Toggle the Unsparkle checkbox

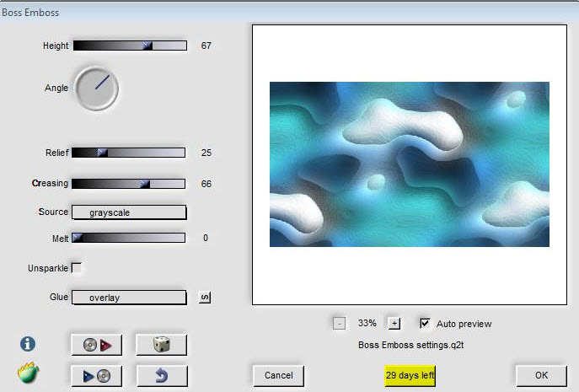77,267
